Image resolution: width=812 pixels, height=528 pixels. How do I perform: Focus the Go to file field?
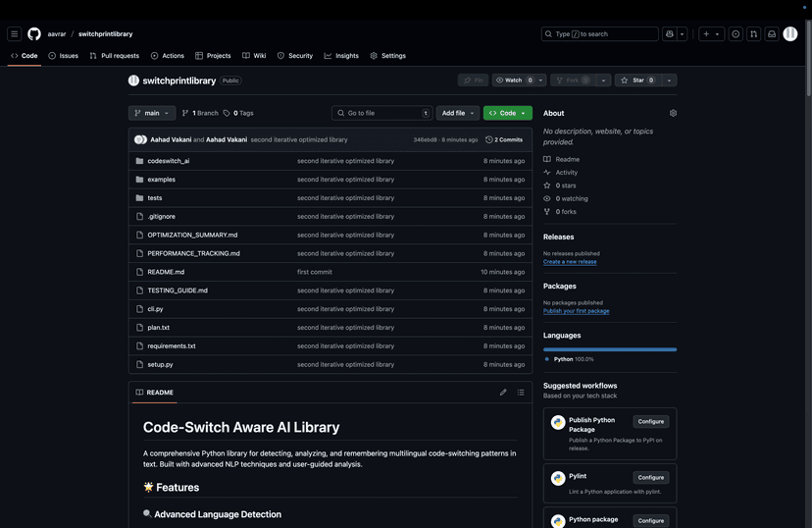pos(382,113)
